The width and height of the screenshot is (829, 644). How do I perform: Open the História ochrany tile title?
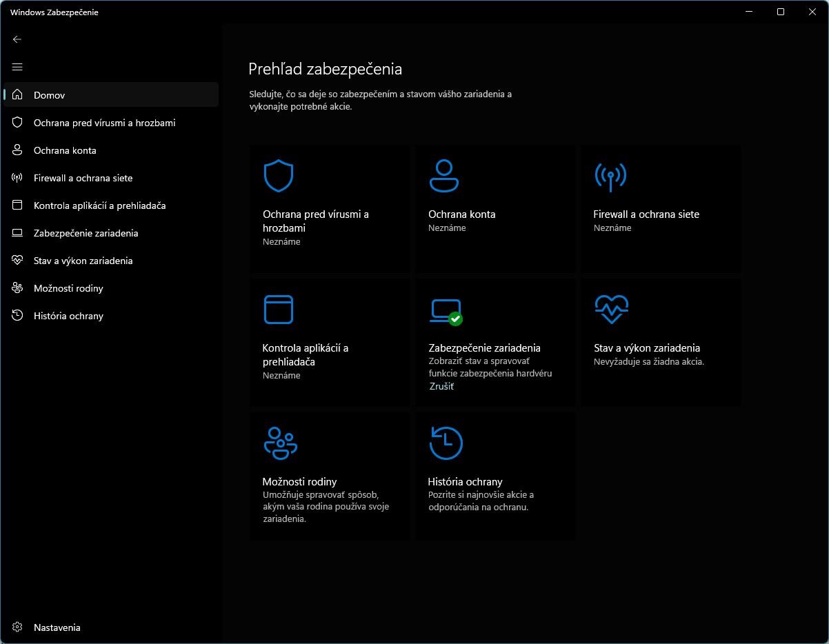tap(465, 482)
